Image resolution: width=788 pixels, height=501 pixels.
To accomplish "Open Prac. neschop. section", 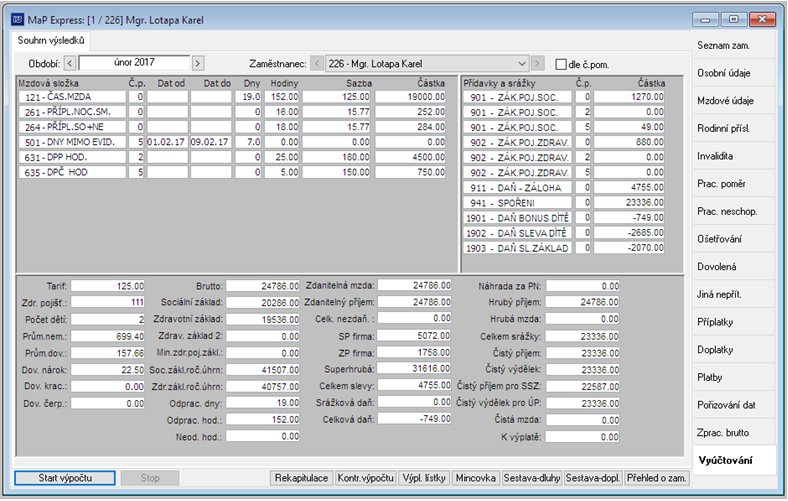I will pos(734,211).
